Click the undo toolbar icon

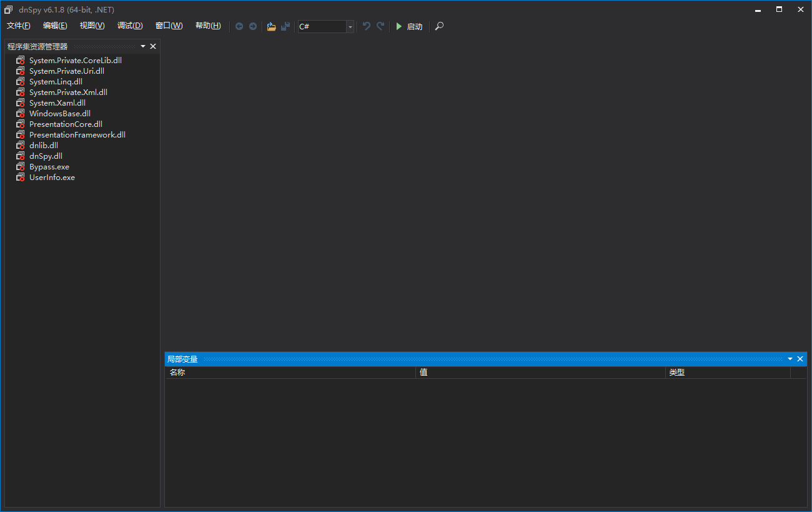pyautogui.click(x=367, y=26)
